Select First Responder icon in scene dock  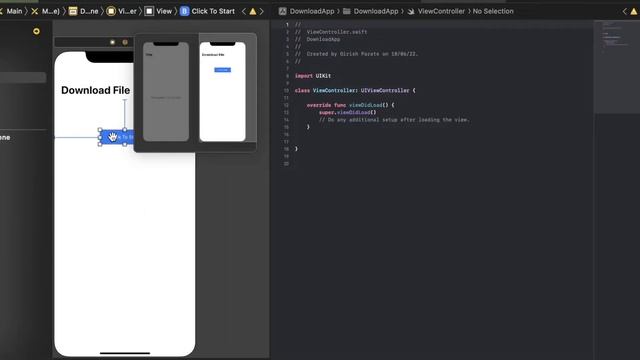tap(125, 42)
